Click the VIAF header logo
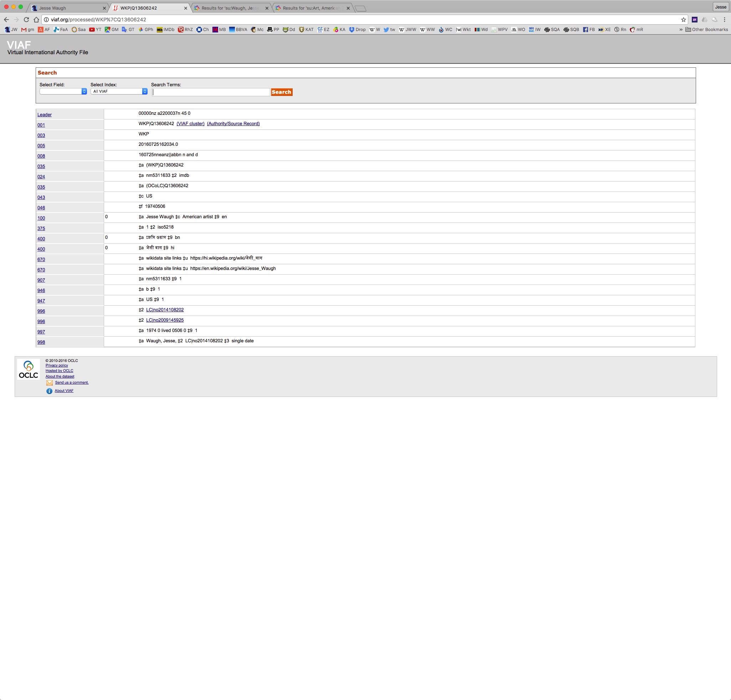The width and height of the screenshot is (731, 700). coord(19,45)
